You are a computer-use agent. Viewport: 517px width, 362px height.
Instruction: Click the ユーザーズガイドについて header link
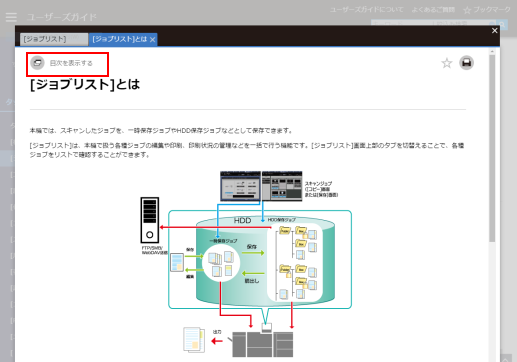coord(366,10)
